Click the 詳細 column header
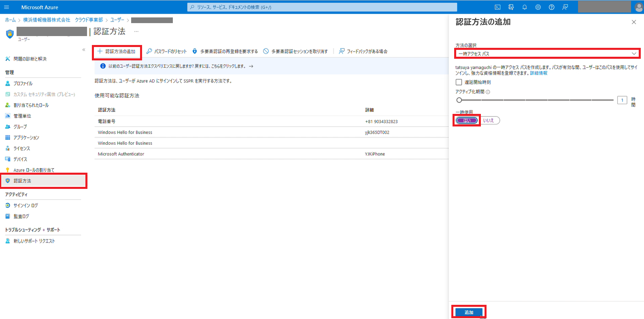Screen dimensions: 644x319 (369, 110)
